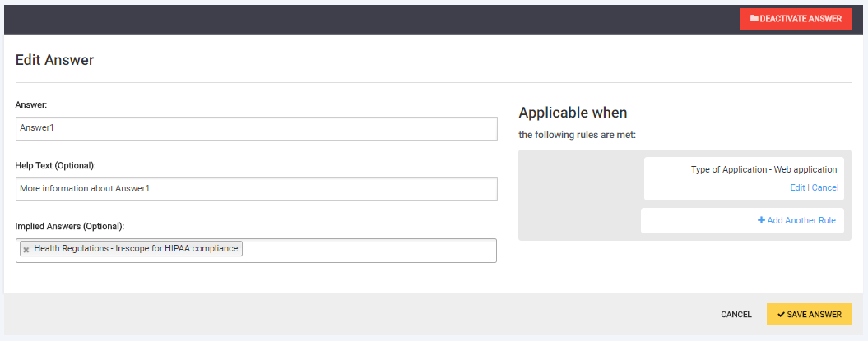Focus the Answer text field containing Answer1
The height and width of the screenshot is (341, 868).
tap(256, 128)
